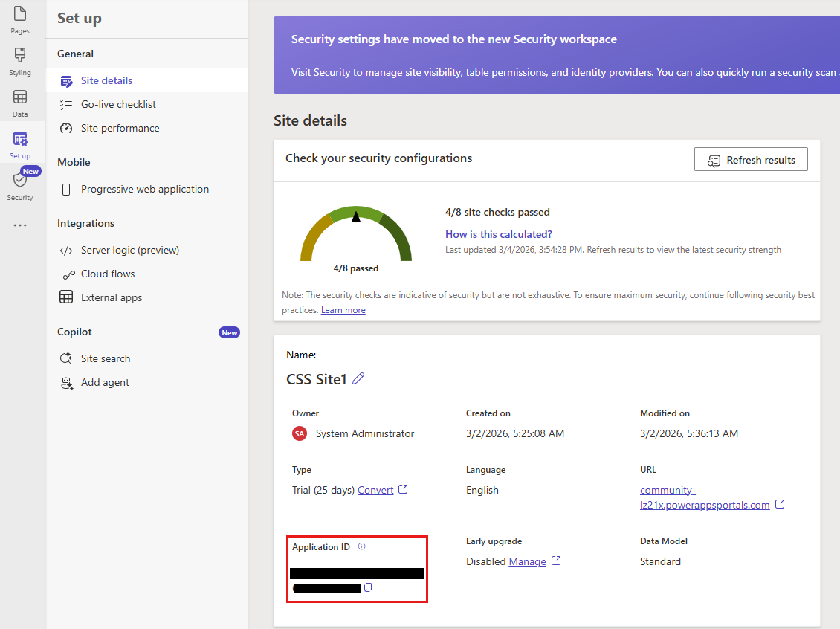This screenshot has height=629, width=840.
Task: Click 'Standard' Data Model value
Action: coord(660,561)
